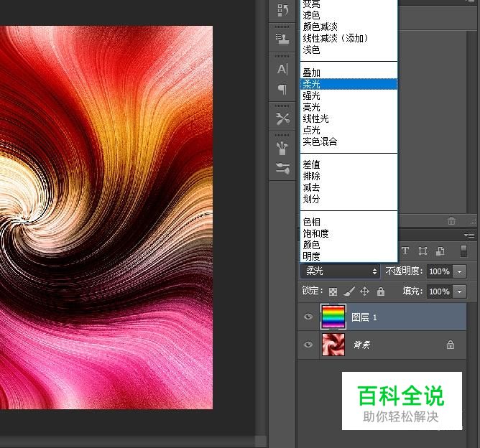Open the Brush Presets panel icon
The width and height of the screenshot is (480, 448).
[282, 168]
